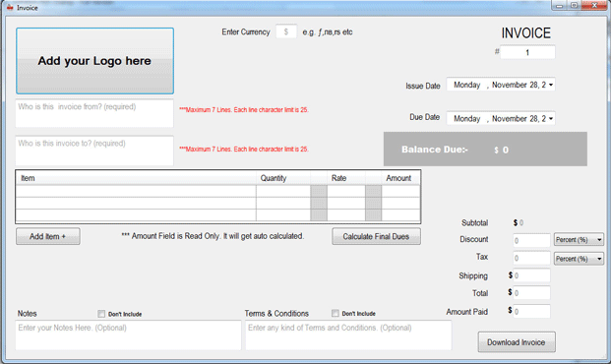Expand the Discount Percent (%) dropdown
611x364 pixels.
599,240
